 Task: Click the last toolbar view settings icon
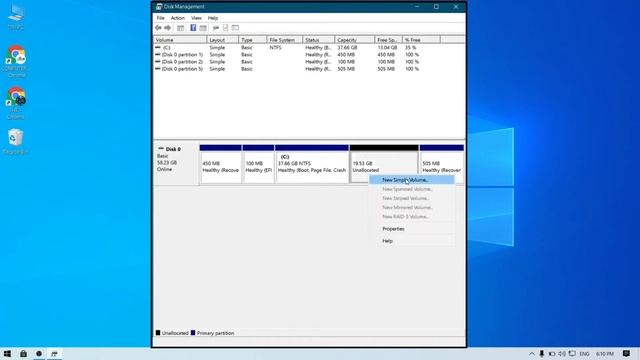(x=235, y=28)
